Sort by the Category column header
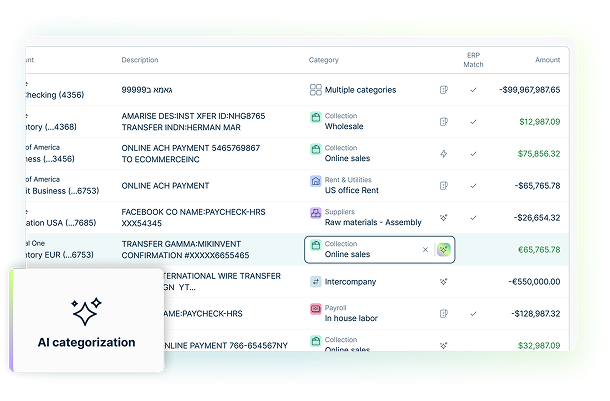The width and height of the screenshot is (610, 401). [324, 60]
